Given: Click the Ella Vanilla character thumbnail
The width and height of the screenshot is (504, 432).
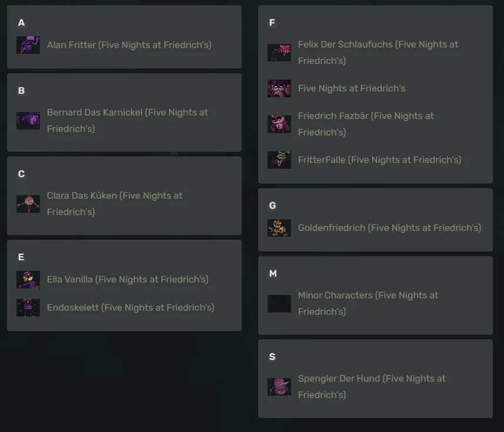Looking at the screenshot, I should pos(28,280).
